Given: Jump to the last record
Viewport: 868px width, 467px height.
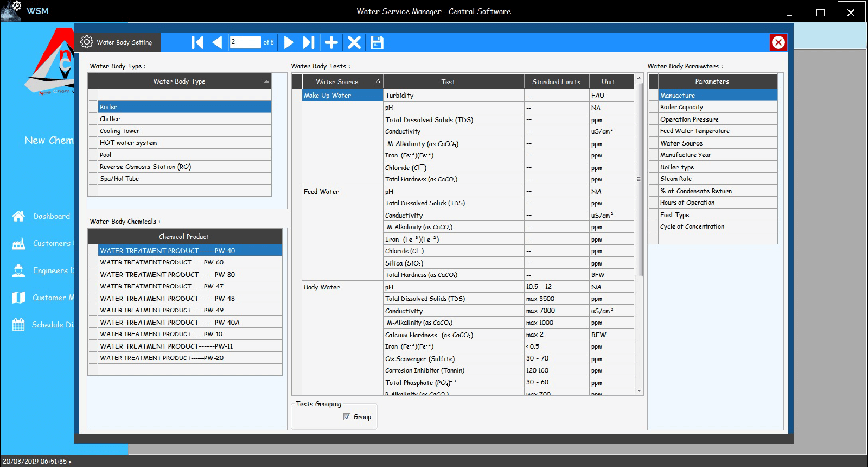Looking at the screenshot, I should point(309,42).
